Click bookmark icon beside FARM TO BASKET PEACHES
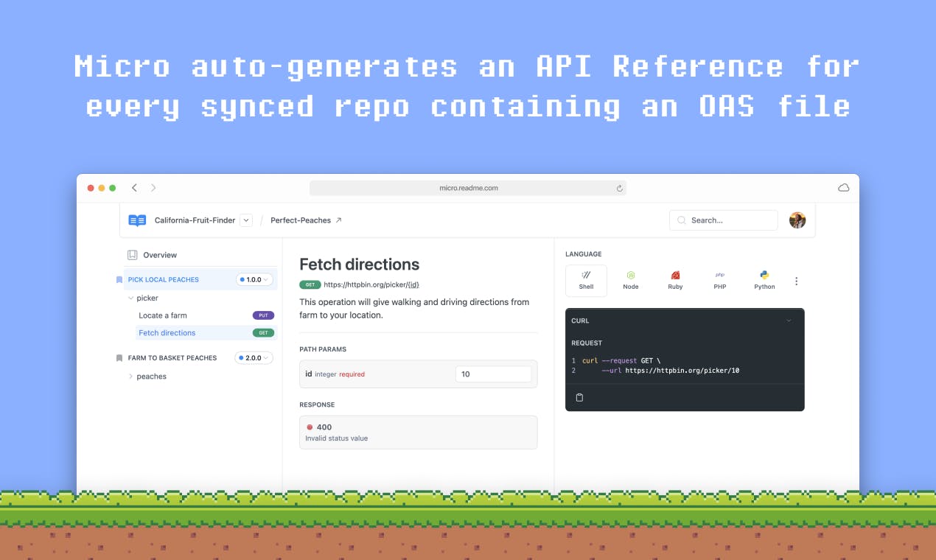 [119, 358]
